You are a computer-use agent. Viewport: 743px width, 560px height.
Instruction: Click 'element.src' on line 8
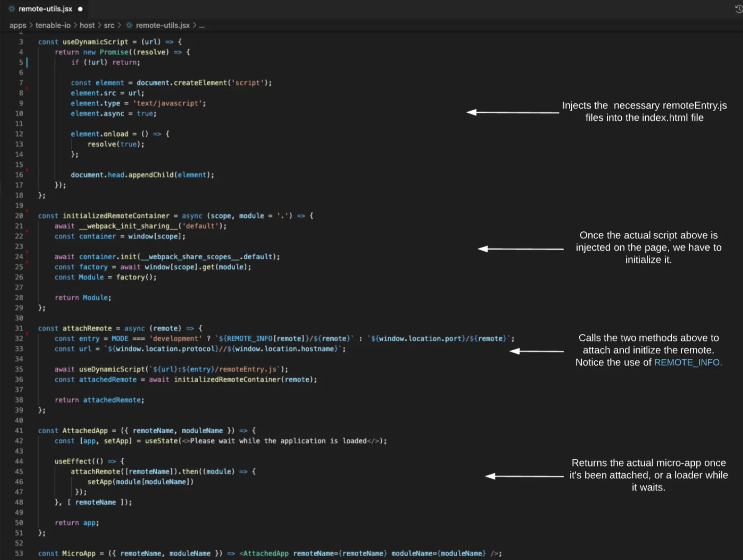93,93
